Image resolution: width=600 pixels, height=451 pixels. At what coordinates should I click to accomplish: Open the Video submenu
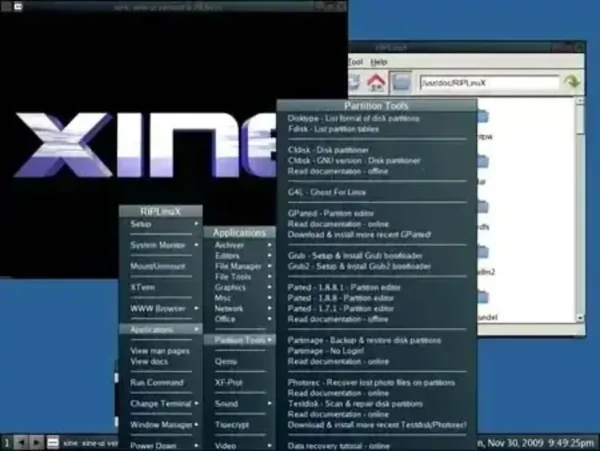tap(240, 446)
